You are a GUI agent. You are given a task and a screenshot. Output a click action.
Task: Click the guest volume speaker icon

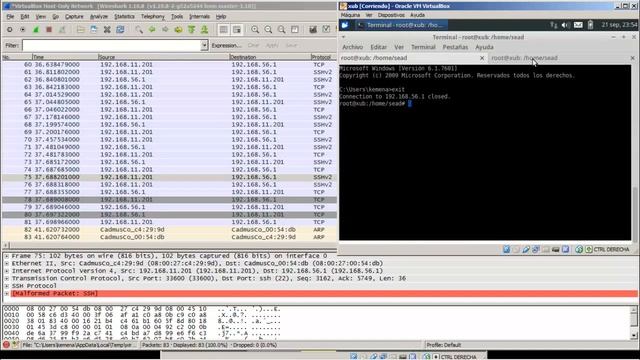pyautogui.click(x=565, y=25)
